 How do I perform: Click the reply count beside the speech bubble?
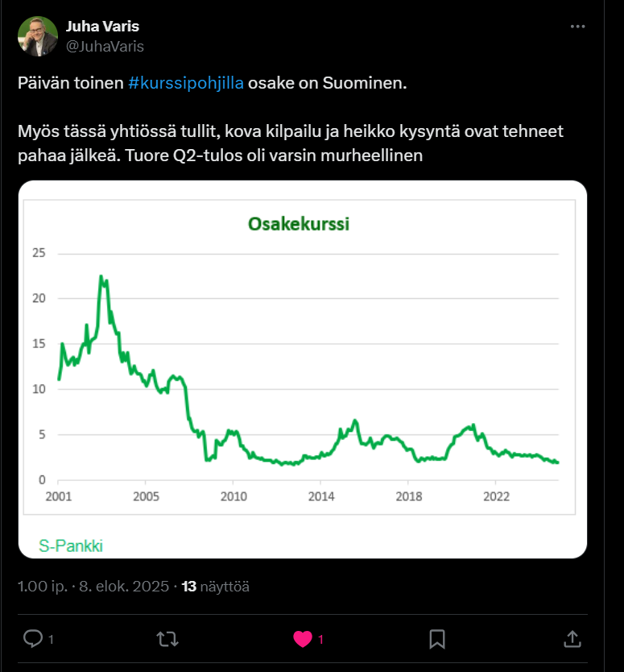point(52,640)
